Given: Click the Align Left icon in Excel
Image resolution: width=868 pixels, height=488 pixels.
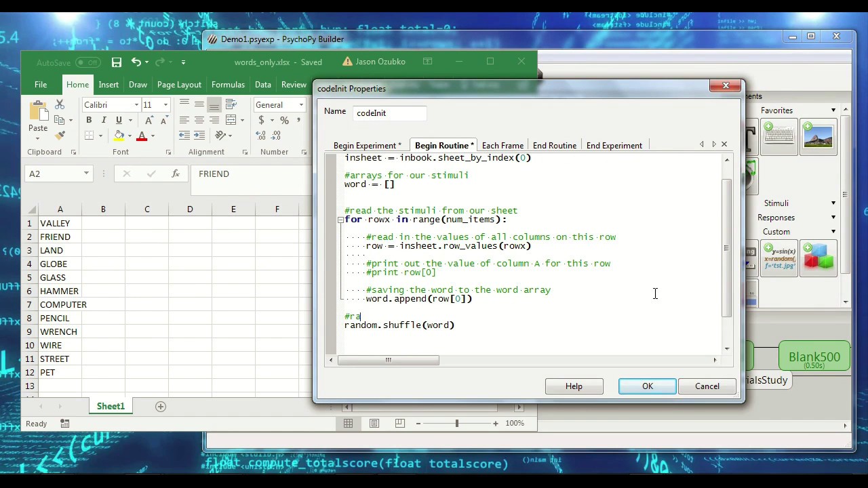Looking at the screenshot, I should (x=184, y=120).
